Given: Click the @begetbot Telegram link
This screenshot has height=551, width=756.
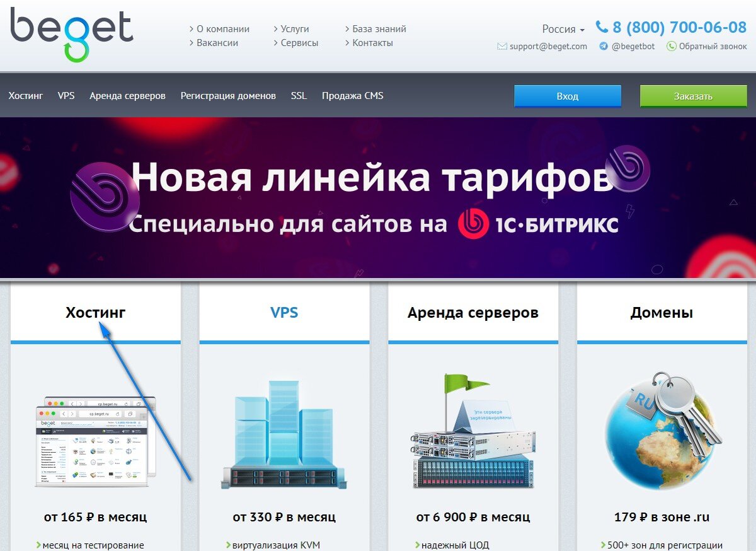Looking at the screenshot, I should click(633, 46).
